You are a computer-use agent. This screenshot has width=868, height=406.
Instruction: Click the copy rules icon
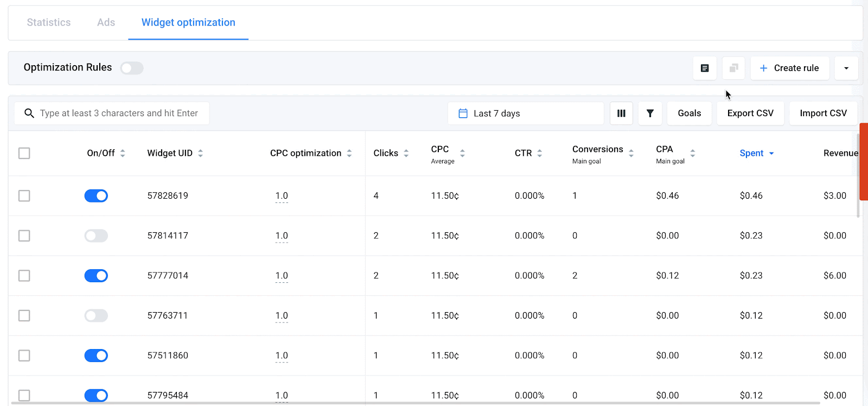(733, 68)
